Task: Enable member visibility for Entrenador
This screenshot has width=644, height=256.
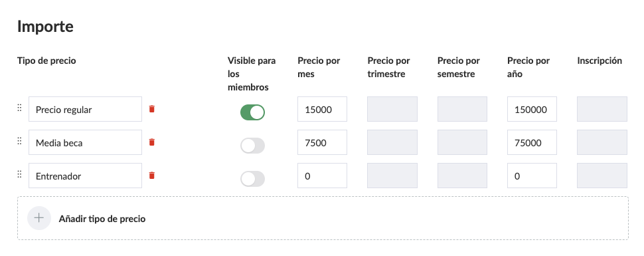Action: coord(252,179)
